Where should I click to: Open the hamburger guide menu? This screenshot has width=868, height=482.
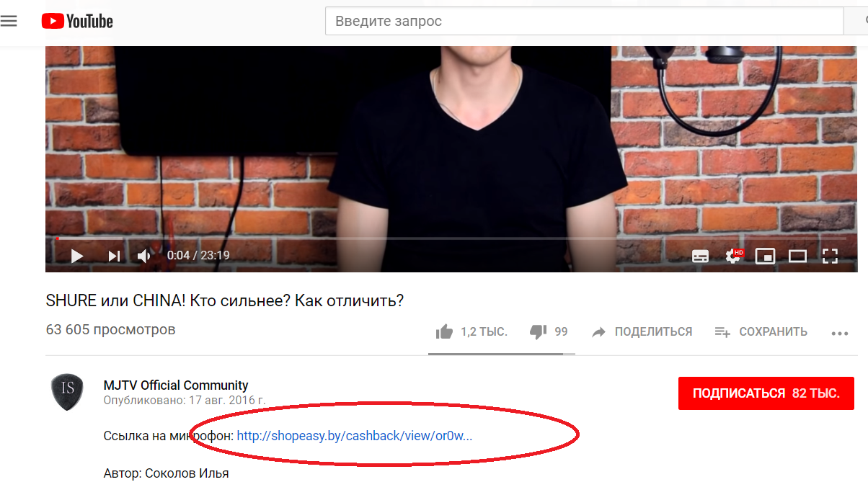[9, 22]
